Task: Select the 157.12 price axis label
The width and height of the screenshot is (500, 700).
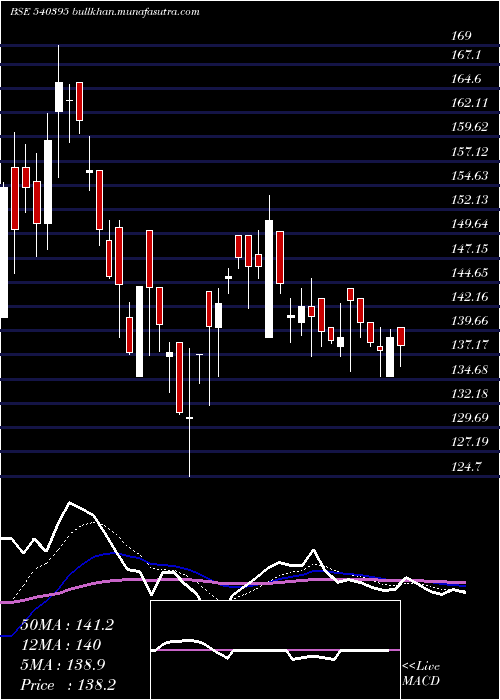Action: (x=470, y=152)
